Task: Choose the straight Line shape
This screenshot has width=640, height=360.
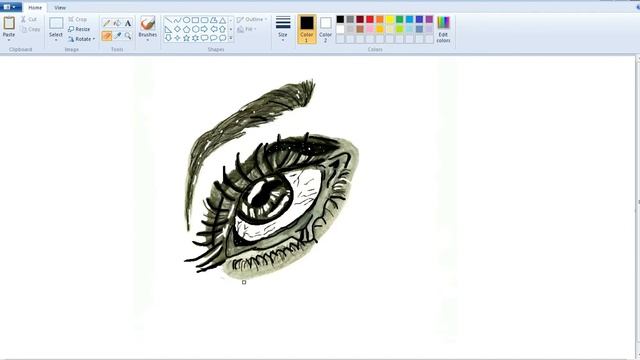Action: [x=168, y=20]
